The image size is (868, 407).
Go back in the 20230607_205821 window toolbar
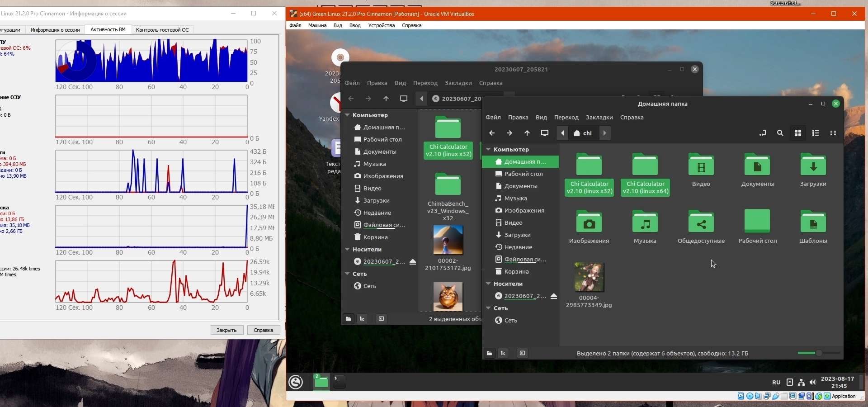351,99
